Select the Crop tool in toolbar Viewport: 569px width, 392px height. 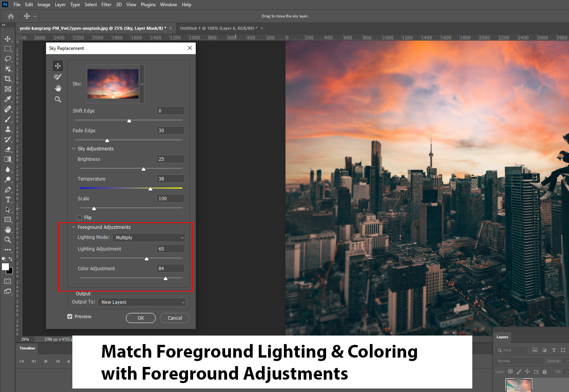(8, 79)
